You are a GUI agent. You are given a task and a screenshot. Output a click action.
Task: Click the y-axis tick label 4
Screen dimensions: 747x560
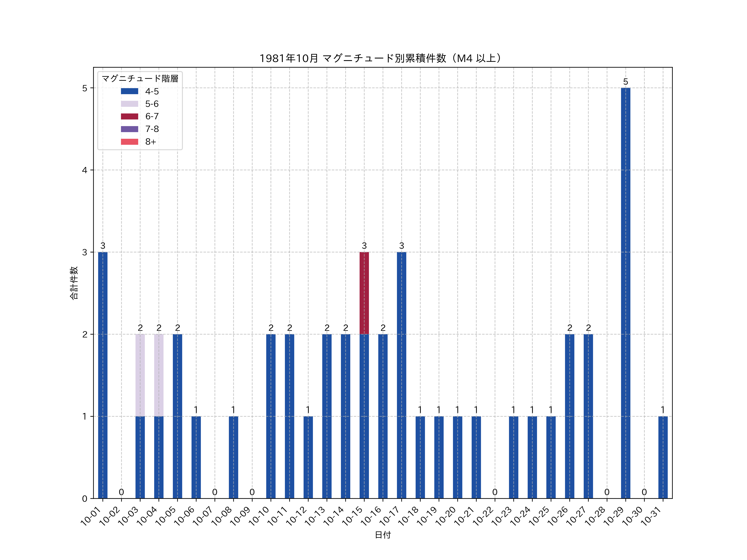(x=84, y=170)
